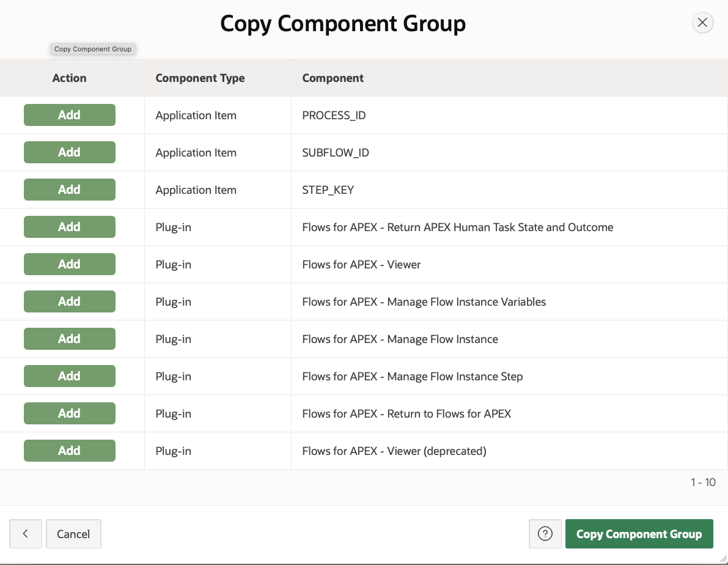Add Manage Flow Instance Variables plug-in
This screenshot has height=565, width=728.
[x=69, y=301]
